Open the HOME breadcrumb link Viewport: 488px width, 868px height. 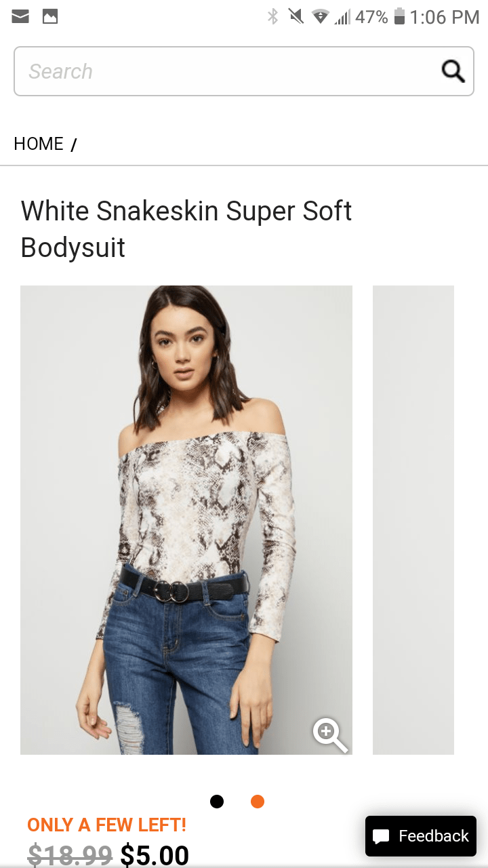39,144
